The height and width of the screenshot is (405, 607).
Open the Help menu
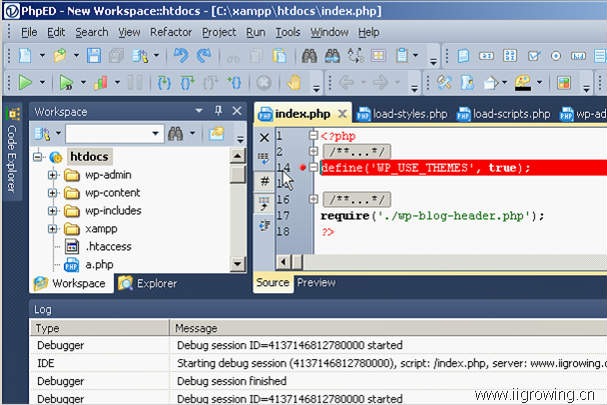(x=368, y=32)
